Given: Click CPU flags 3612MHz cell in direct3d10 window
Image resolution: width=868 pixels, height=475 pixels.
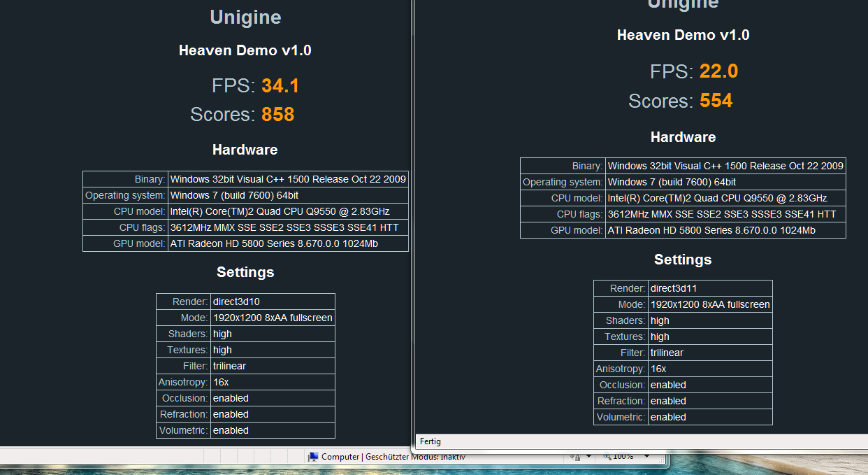Looking at the screenshot, I should click(x=288, y=227).
